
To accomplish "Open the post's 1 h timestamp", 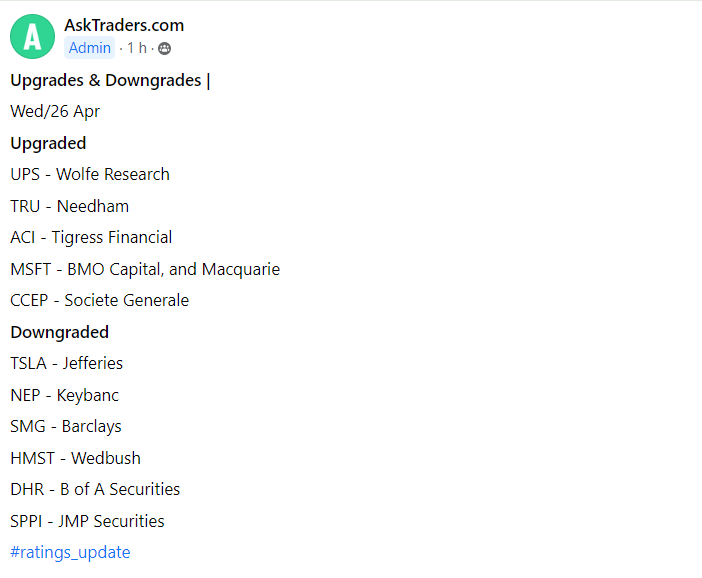I will click(x=137, y=48).
